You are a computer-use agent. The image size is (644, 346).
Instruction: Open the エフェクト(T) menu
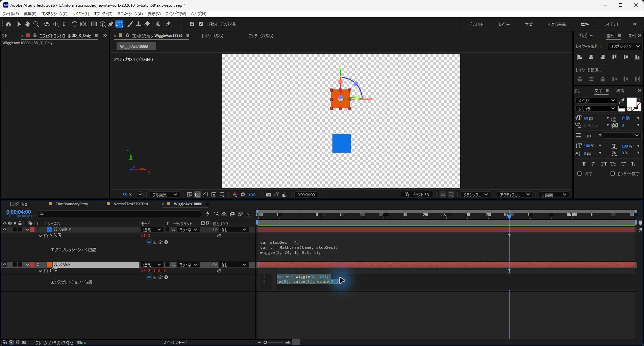[x=103, y=14]
